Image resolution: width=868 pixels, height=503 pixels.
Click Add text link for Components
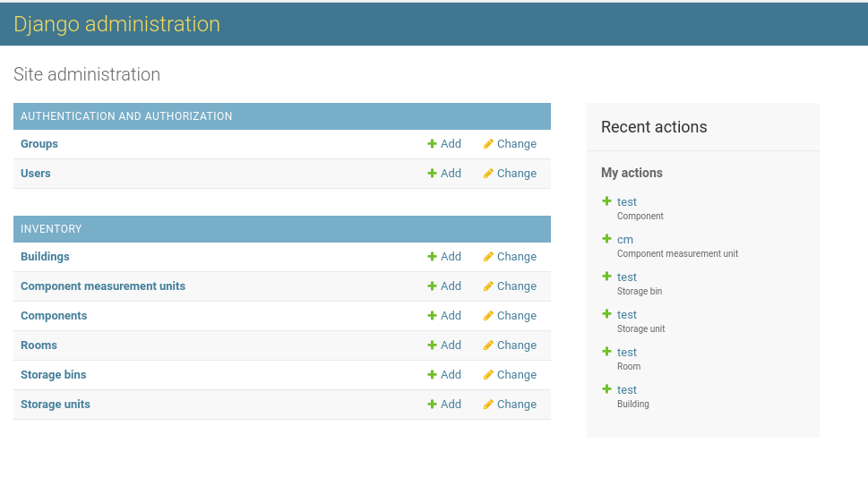click(451, 315)
